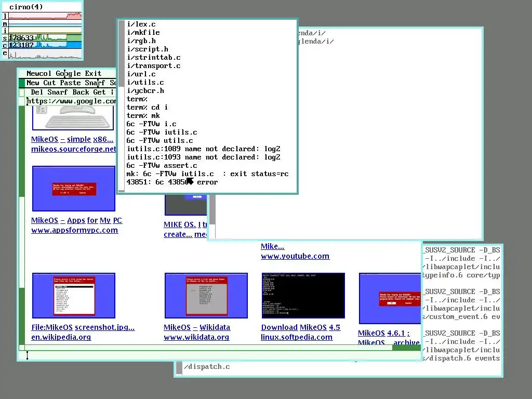Open the 'MikeOS – Apps for My PC' link
Image resolution: width=532 pixels, height=399 pixels.
coord(77,220)
